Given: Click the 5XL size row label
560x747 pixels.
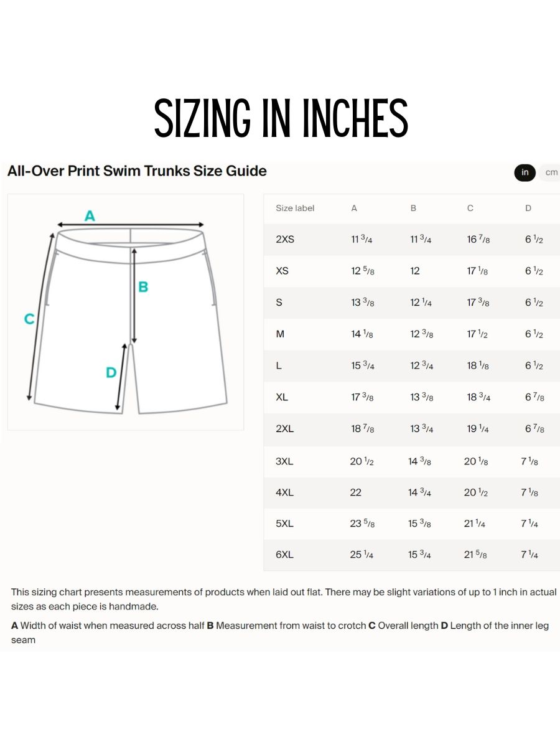Looking at the screenshot, I should click(284, 524).
